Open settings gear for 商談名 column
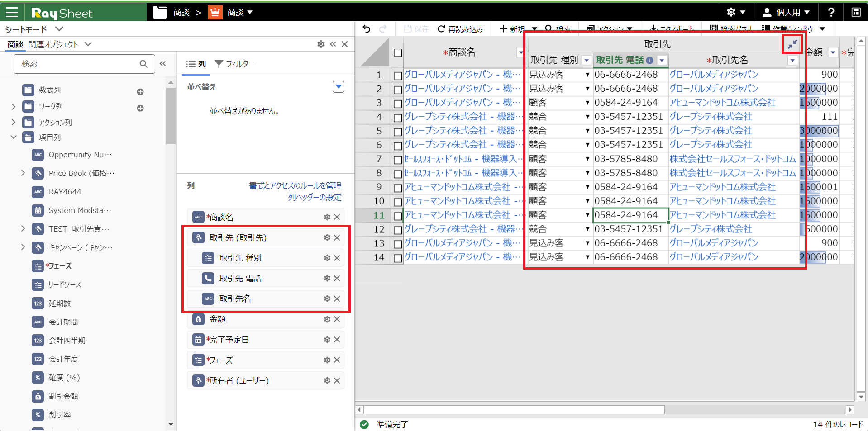Screen dimensions: 868x431 327,217
